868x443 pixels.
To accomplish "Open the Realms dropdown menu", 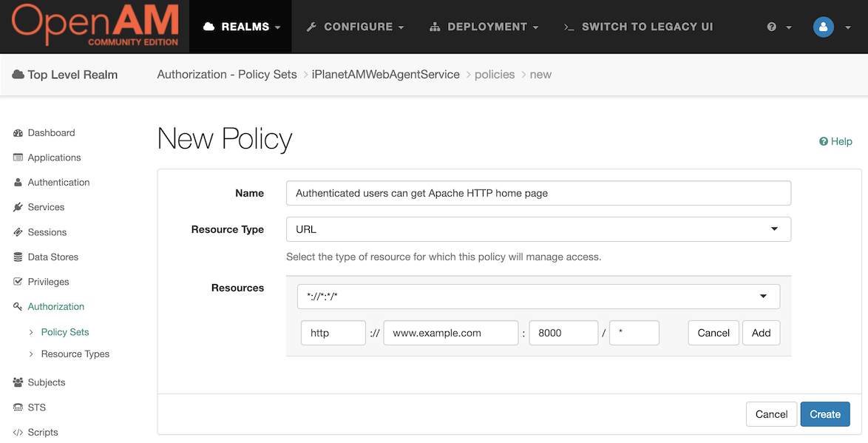I will point(242,27).
